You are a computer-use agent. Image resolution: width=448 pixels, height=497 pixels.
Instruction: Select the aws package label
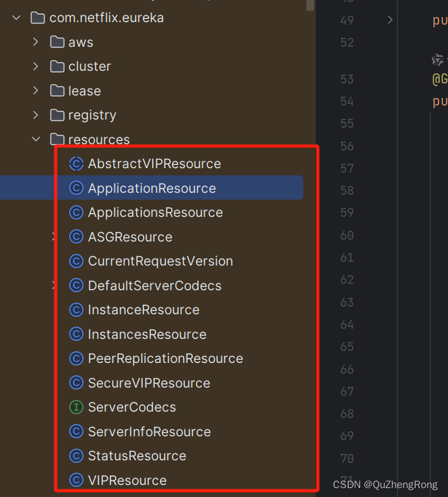pyautogui.click(x=81, y=42)
